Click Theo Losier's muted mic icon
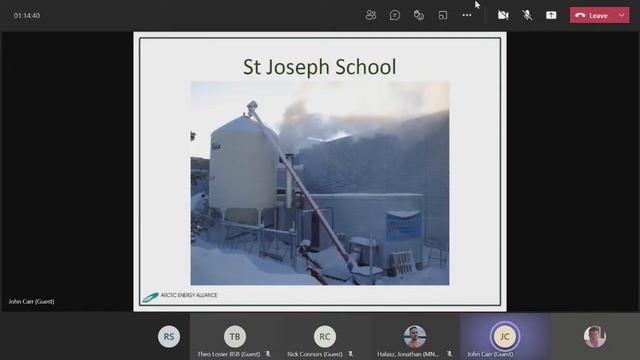The width and height of the screenshot is (640, 360). [x=268, y=354]
